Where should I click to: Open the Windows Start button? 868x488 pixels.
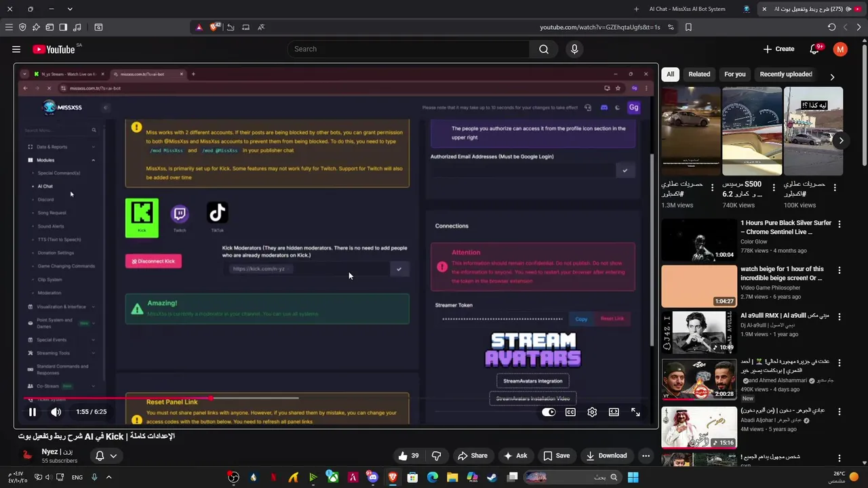[633, 477]
